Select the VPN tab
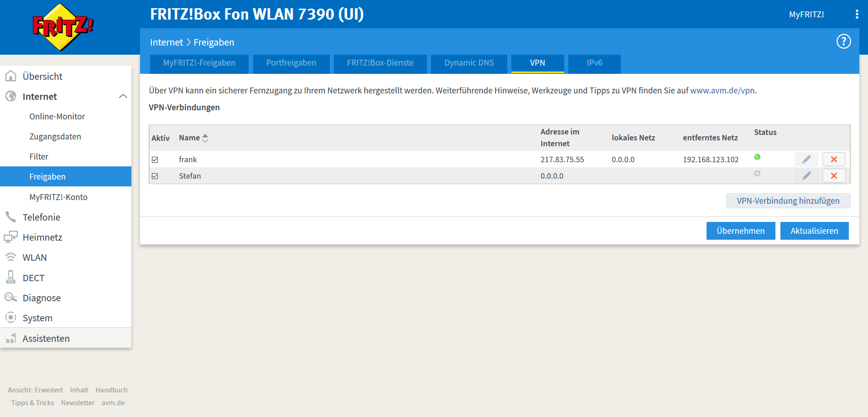Screen dimensions: 868x417 tap(537, 63)
